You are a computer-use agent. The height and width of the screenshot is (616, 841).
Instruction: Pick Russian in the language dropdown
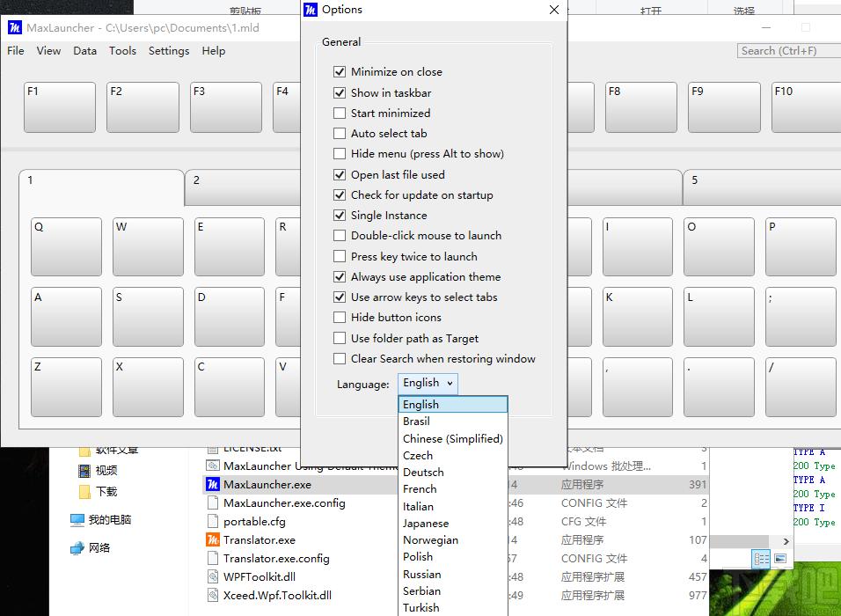[453, 574]
